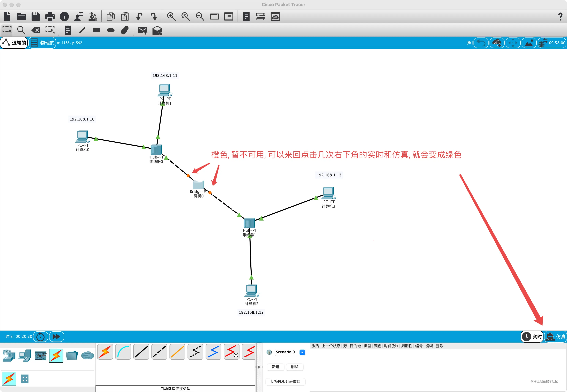Screen dimensions: 567x392
Task: Pick the Copper Cross-Over dashed cable
Action: tap(159, 352)
